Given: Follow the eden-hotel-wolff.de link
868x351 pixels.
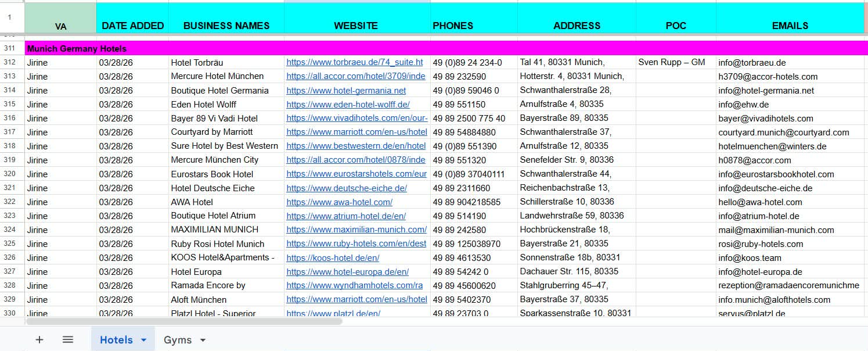Looking at the screenshot, I should (348, 104).
